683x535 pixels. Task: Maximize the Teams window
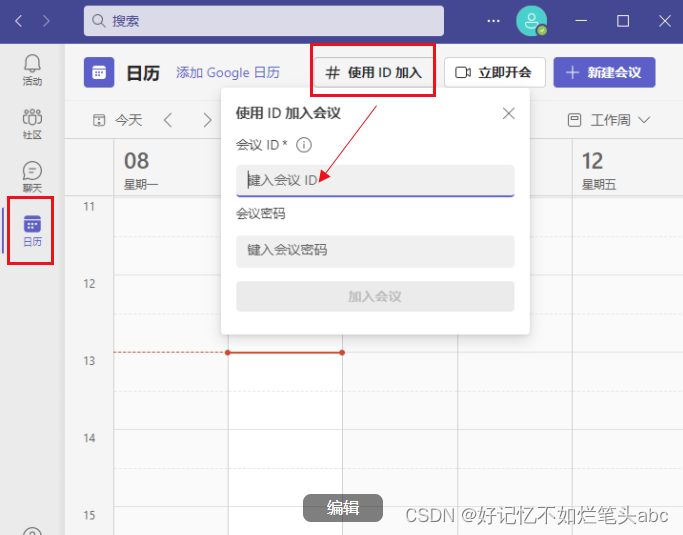pos(623,21)
